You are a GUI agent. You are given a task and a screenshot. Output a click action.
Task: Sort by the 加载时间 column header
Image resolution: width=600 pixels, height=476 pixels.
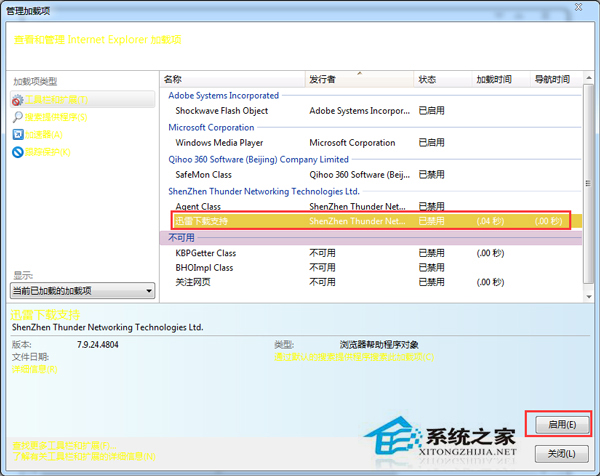[493, 78]
